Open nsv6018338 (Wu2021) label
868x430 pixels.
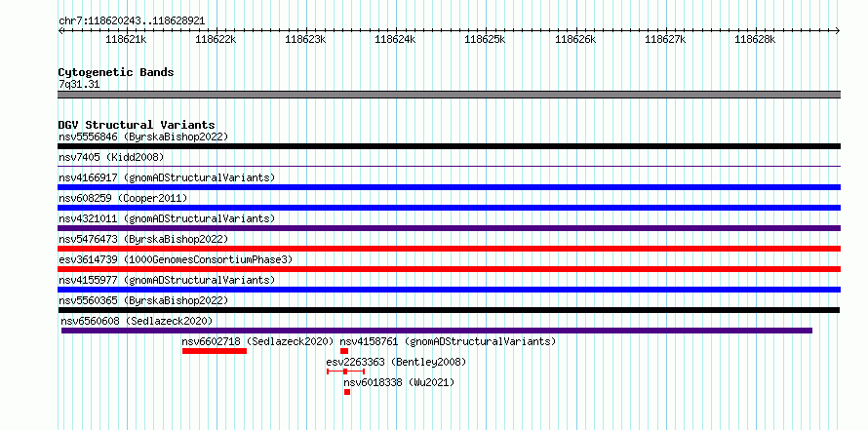399,382
